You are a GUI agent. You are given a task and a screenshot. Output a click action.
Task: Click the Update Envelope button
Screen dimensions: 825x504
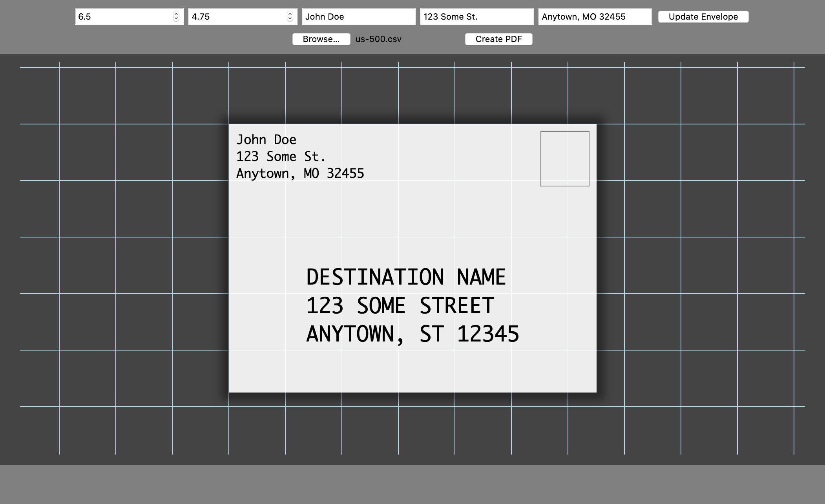(703, 16)
